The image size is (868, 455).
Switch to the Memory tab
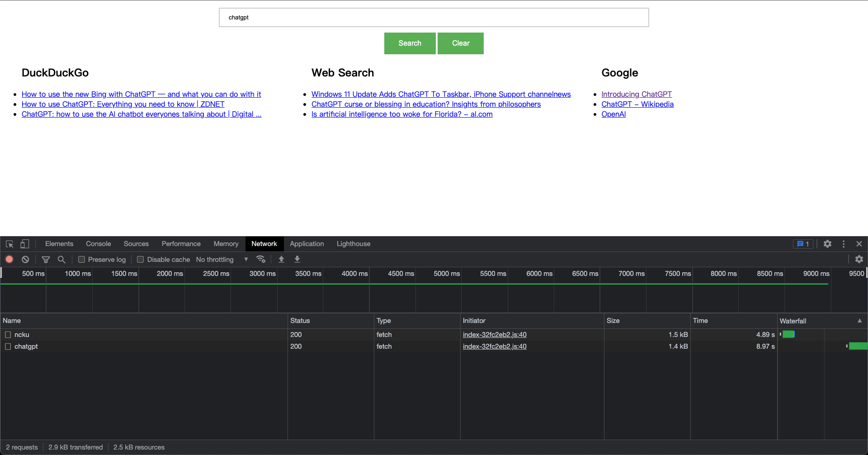pyautogui.click(x=226, y=244)
